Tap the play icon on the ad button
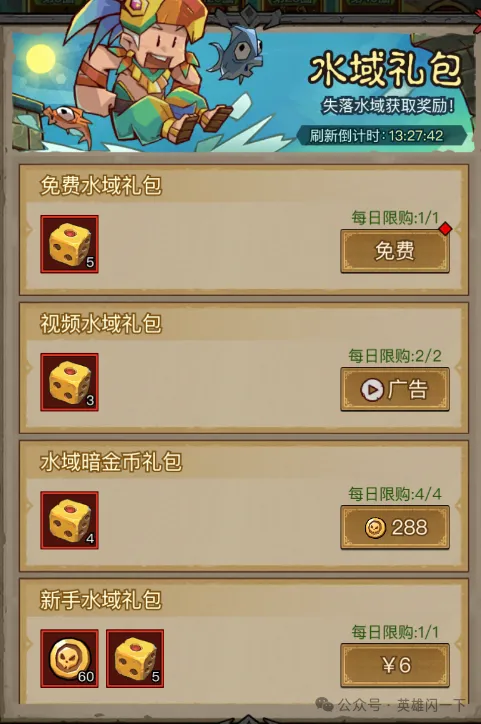This screenshot has height=724, width=481. point(372,390)
